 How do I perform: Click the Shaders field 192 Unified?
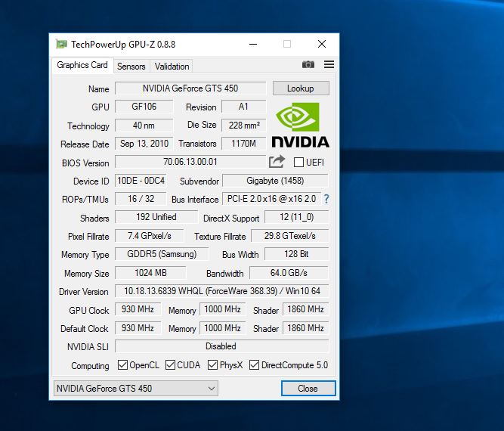(156, 217)
